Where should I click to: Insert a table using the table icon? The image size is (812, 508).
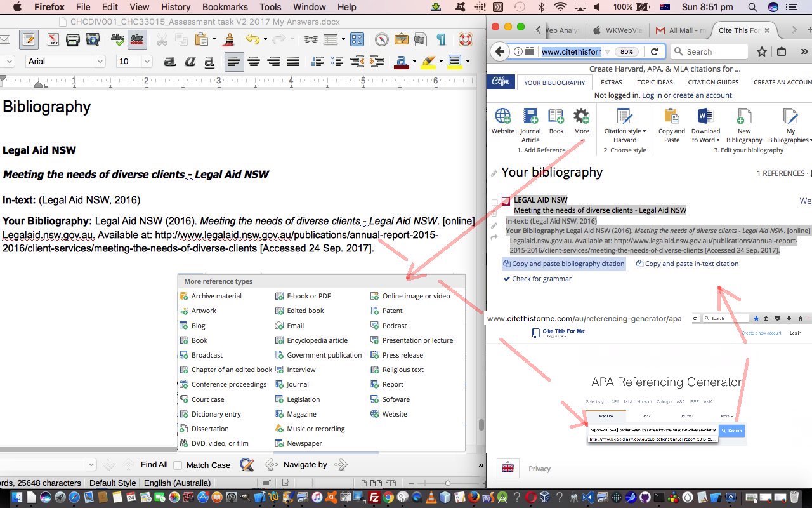pyautogui.click(x=330, y=39)
